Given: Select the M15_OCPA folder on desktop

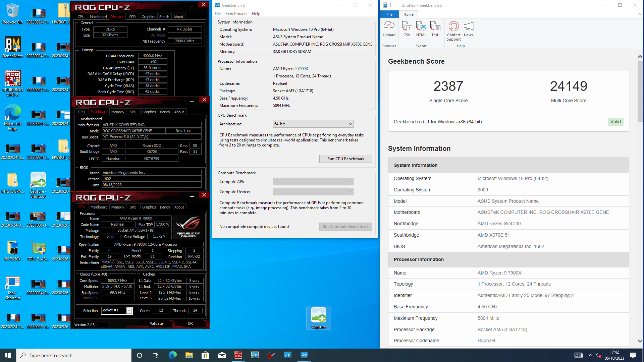Looking at the screenshot, I should tap(12, 183).
